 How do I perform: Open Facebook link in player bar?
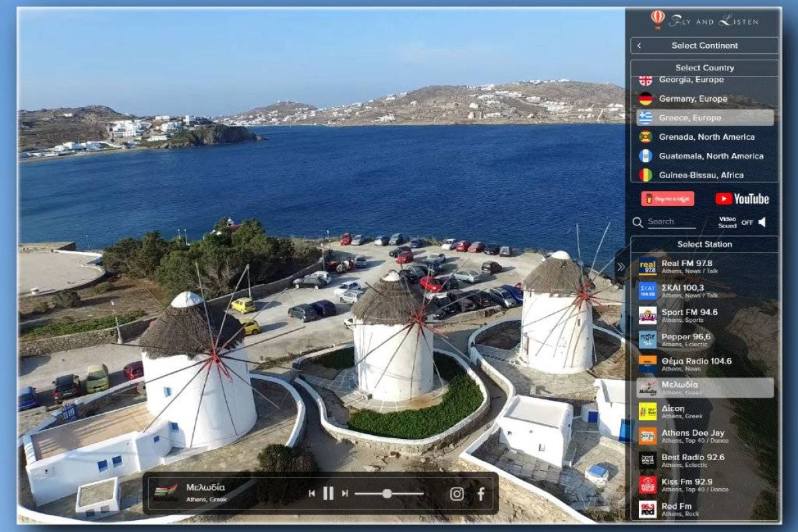481,493
